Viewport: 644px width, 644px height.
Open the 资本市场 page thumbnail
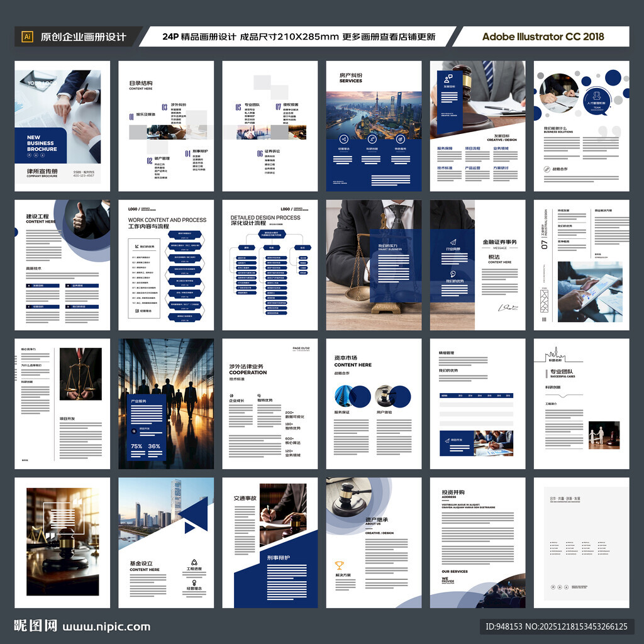(x=374, y=404)
